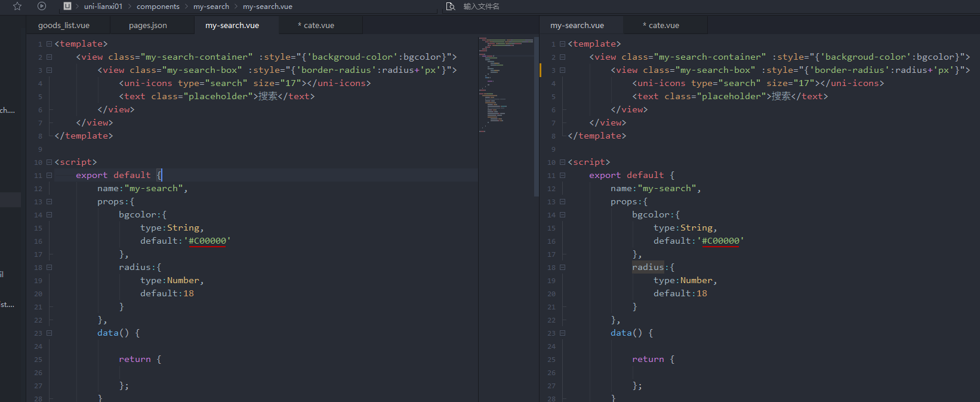Open the pages.json tab

click(148, 26)
